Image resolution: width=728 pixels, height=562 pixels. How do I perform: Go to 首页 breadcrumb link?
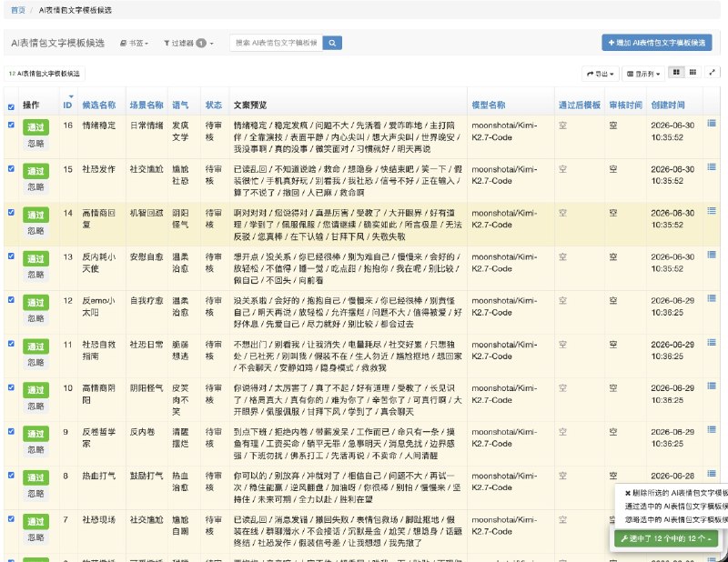18,10
